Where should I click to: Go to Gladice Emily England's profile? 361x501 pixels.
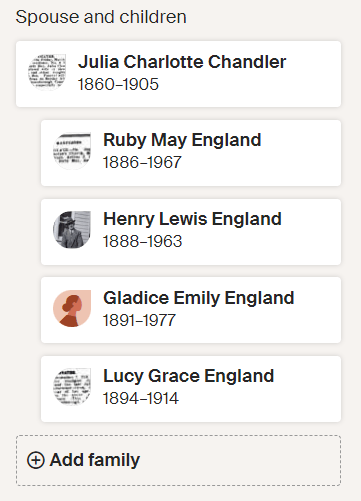(199, 298)
